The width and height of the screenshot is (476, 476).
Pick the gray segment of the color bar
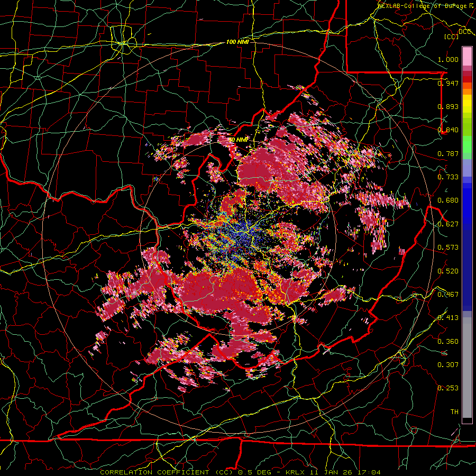tap(467, 368)
